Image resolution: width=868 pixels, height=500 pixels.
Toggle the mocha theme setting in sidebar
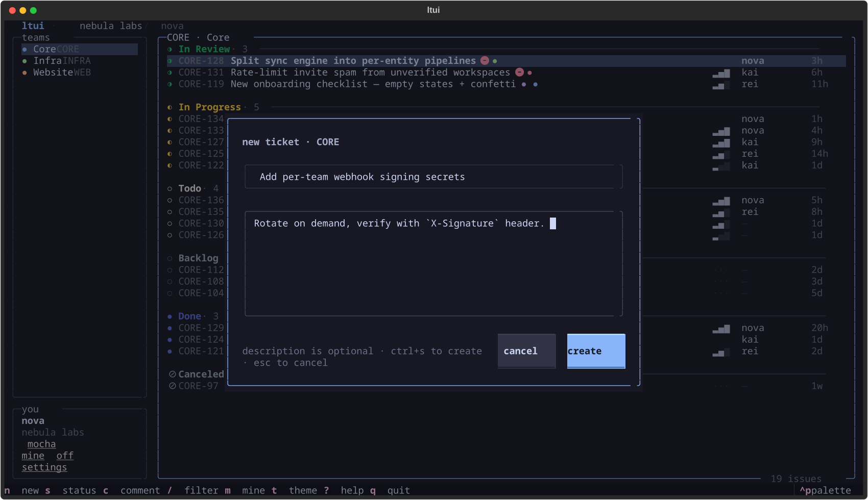click(41, 444)
